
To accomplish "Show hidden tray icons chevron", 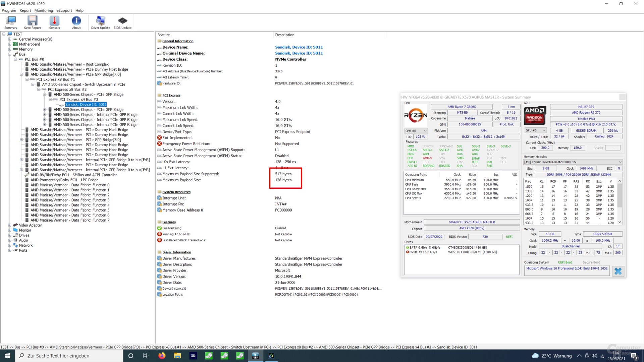I will click(x=579, y=356).
